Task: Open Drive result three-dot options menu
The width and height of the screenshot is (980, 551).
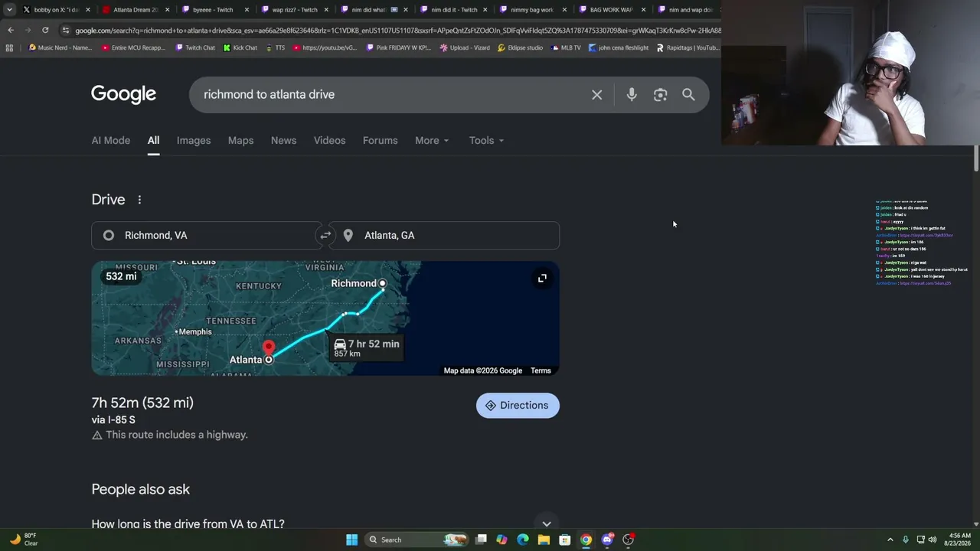Action: [x=139, y=200]
